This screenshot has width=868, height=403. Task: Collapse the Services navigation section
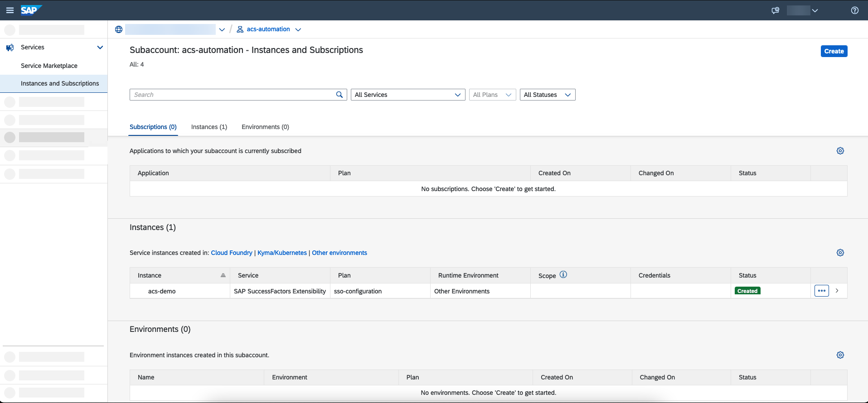tap(100, 47)
